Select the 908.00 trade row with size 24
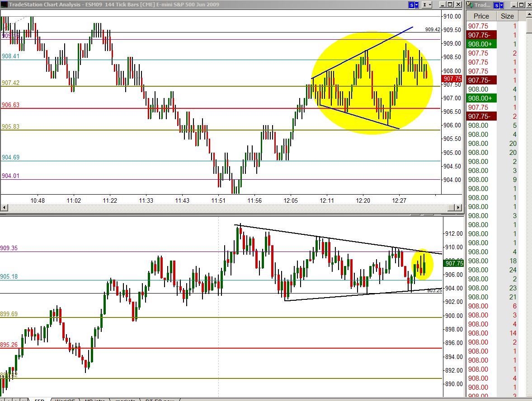The width and height of the screenshot is (532, 401). [x=492, y=270]
